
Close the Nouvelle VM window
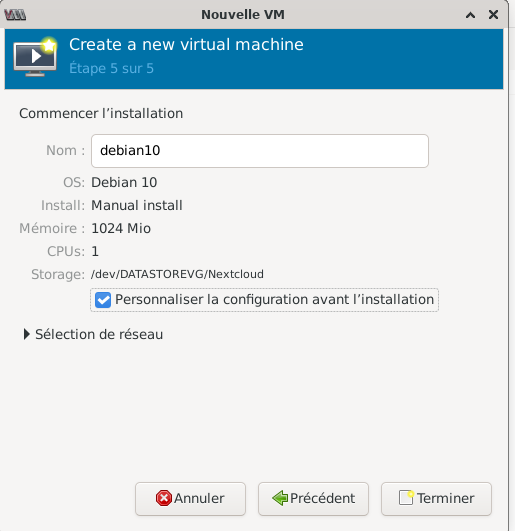(493, 15)
